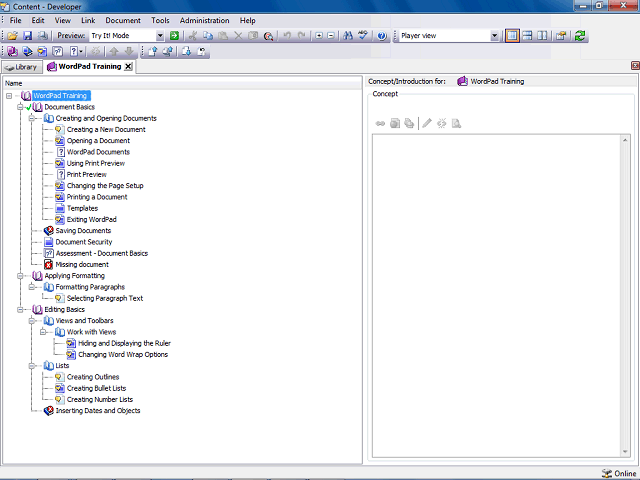
Task: Collapse the Work with Views section
Action: click(43, 332)
